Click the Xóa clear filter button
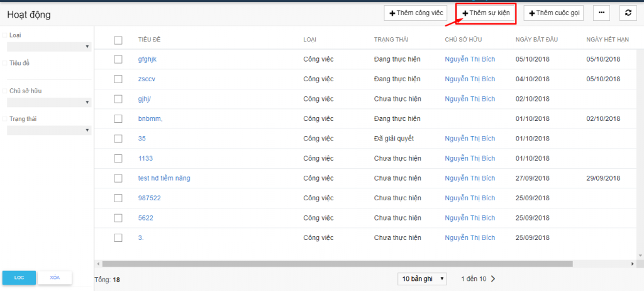Image resolution: width=644 pixels, height=291 pixels. tap(55, 277)
